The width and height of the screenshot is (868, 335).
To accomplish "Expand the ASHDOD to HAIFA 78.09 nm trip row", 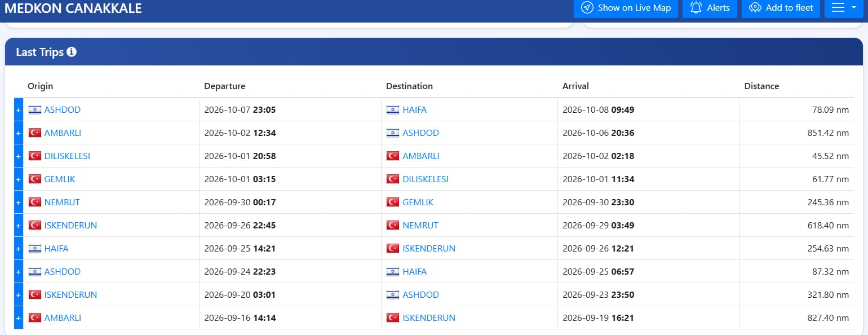I will (18, 110).
